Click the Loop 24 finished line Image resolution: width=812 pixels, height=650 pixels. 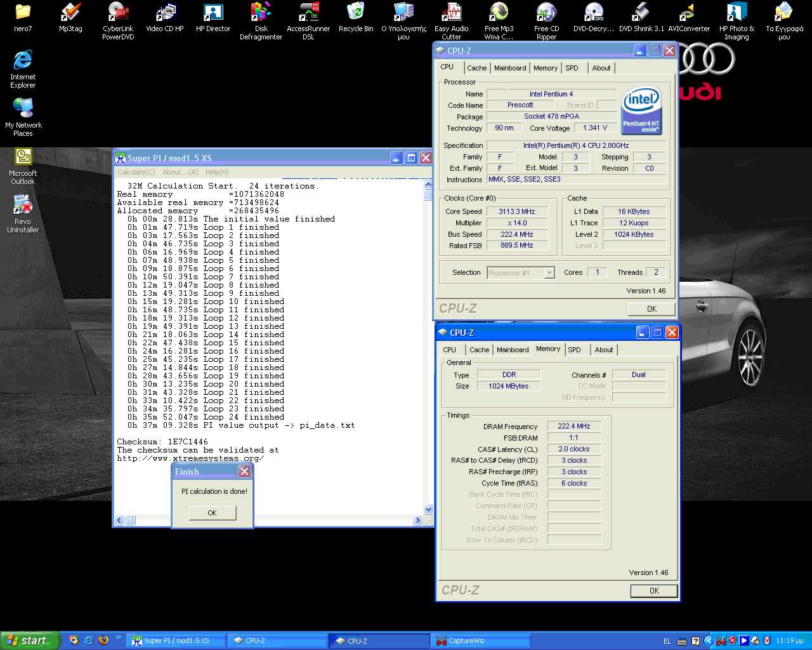pyautogui.click(x=206, y=417)
